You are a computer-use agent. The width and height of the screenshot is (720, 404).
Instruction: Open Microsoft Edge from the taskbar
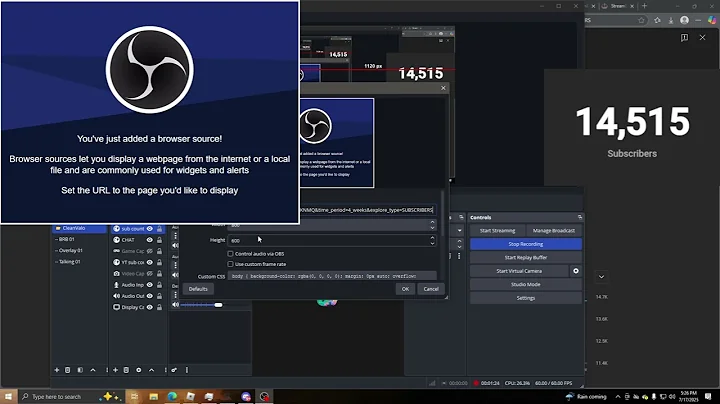[x=172, y=396]
